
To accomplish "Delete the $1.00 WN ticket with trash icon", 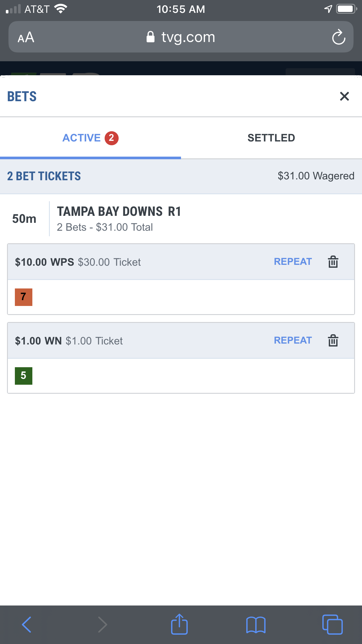I will (333, 340).
